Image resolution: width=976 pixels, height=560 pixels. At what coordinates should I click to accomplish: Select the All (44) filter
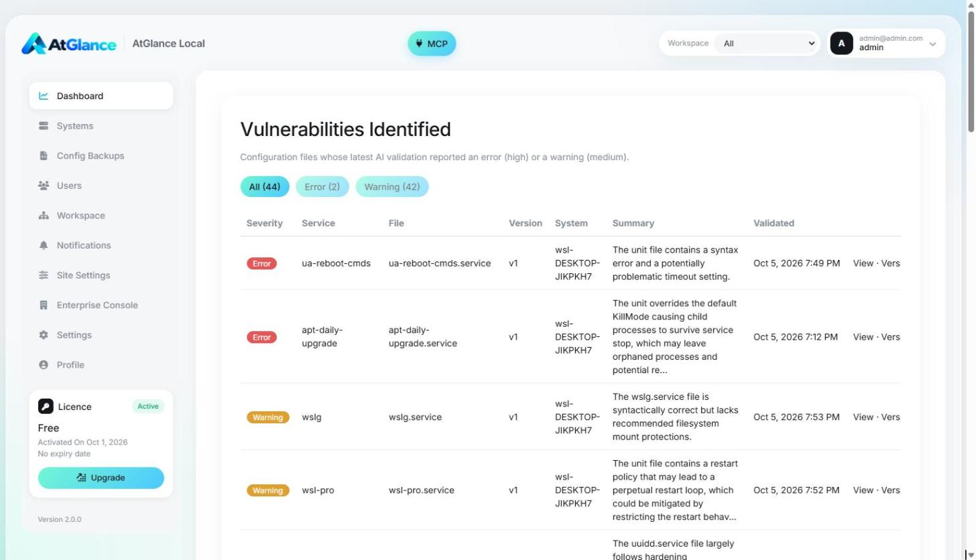pyautogui.click(x=265, y=187)
